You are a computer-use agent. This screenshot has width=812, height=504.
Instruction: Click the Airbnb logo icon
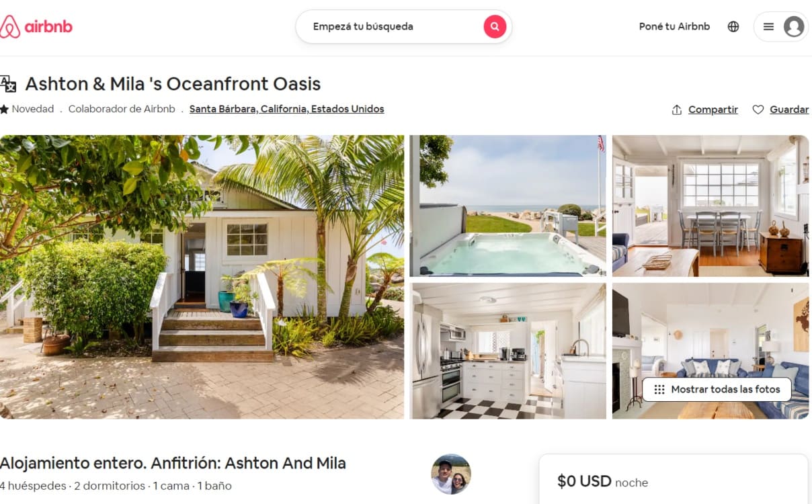[x=10, y=27]
